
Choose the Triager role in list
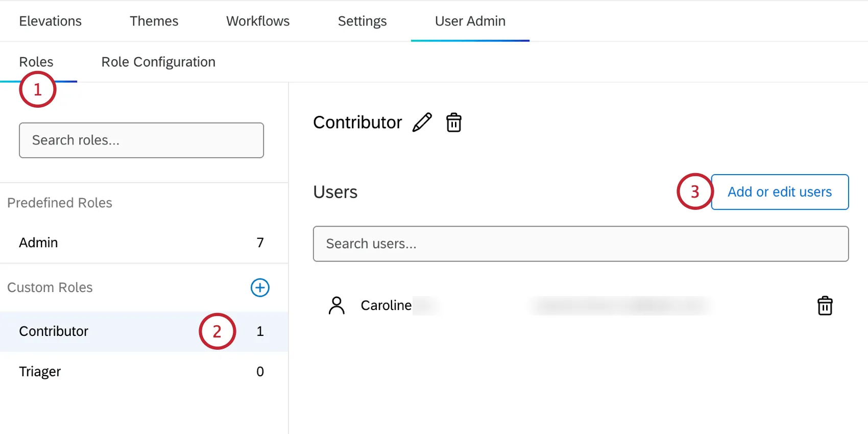point(40,371)
